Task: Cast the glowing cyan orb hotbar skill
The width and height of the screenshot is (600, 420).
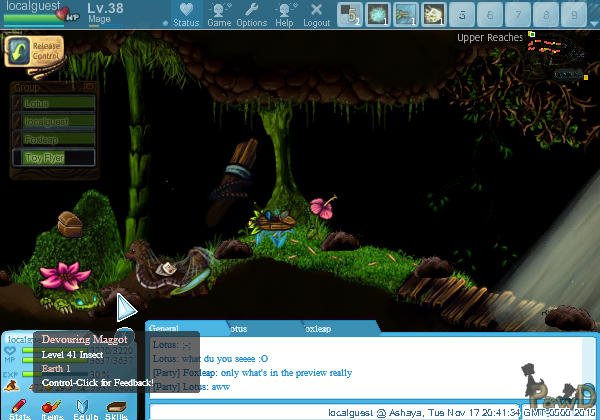Action: tap(378, 15)
